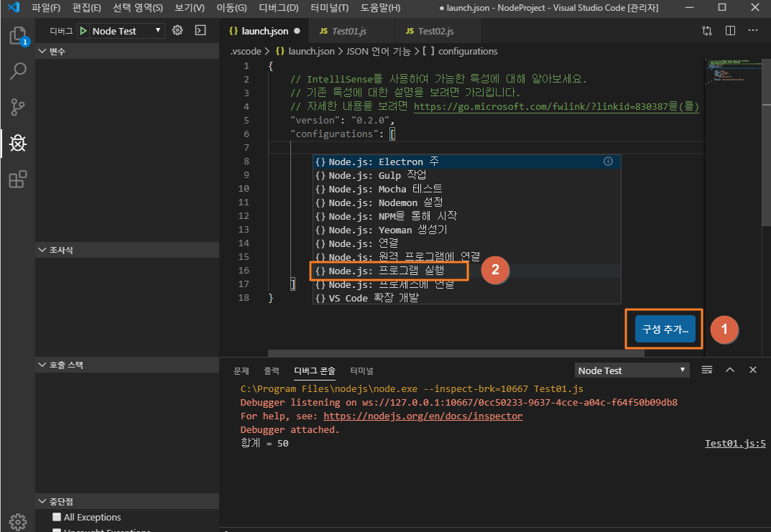Switch to the launch.json editor tab

[x=264, y=31]
